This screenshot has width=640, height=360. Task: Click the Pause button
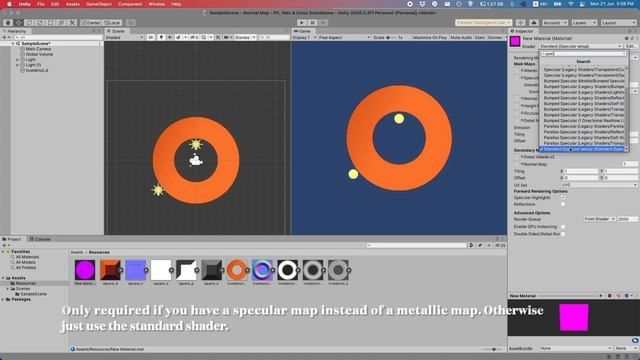(312, 23)
